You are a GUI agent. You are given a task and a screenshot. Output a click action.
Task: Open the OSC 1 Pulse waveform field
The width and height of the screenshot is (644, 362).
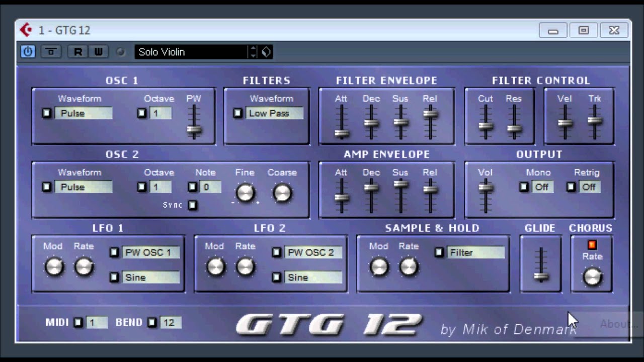(x=84, y=113)
